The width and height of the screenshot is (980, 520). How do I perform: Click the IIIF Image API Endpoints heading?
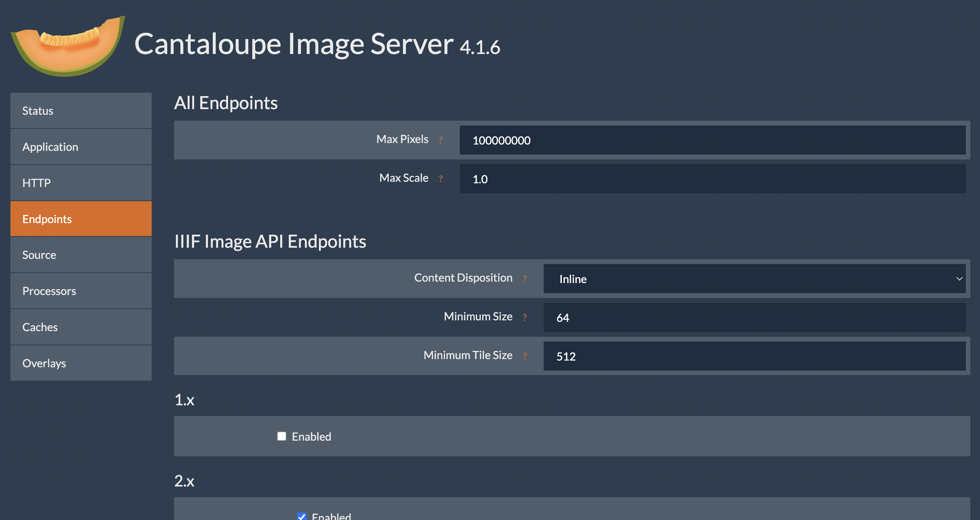(x=270, y=241)
